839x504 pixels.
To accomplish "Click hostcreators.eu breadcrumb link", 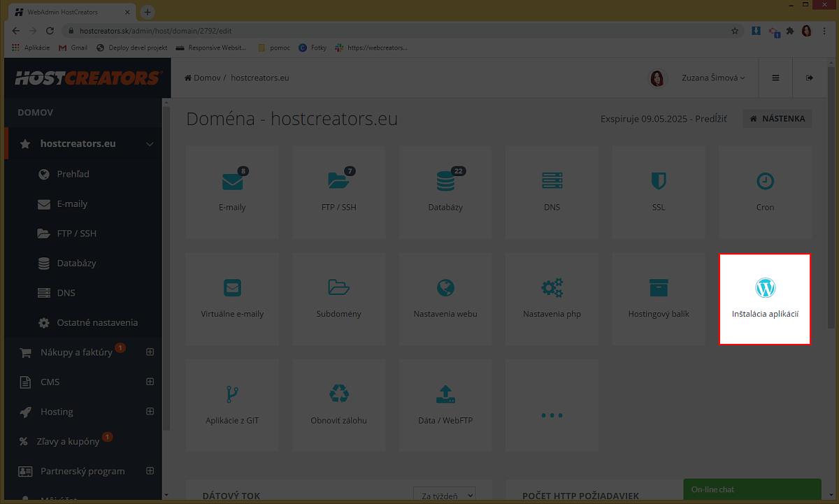I will pos(259,78).
